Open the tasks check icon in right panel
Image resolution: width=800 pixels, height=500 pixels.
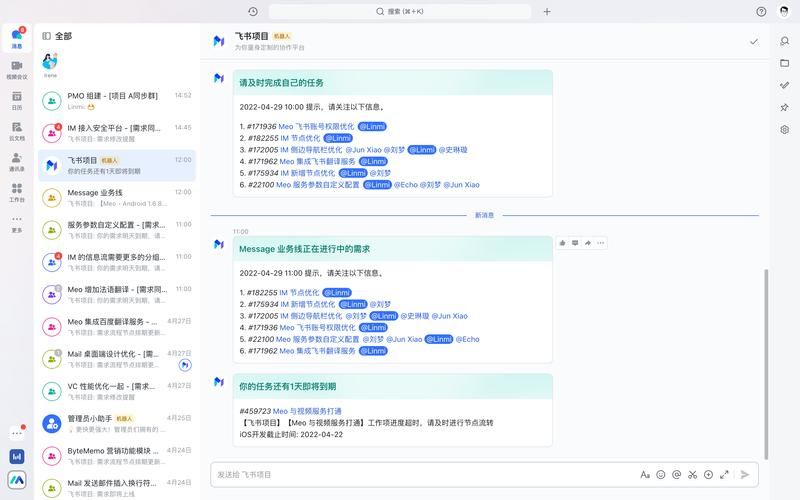784,85
